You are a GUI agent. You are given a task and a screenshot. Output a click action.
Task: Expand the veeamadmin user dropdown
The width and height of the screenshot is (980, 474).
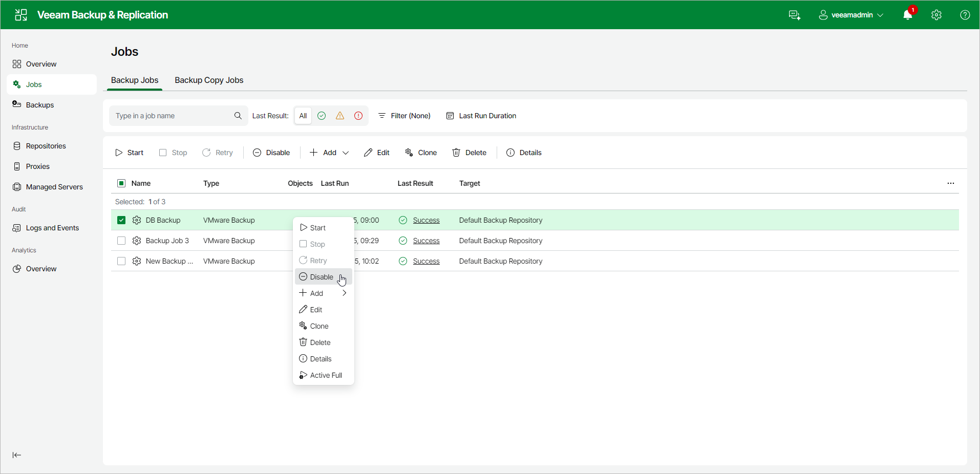(851, 15)
